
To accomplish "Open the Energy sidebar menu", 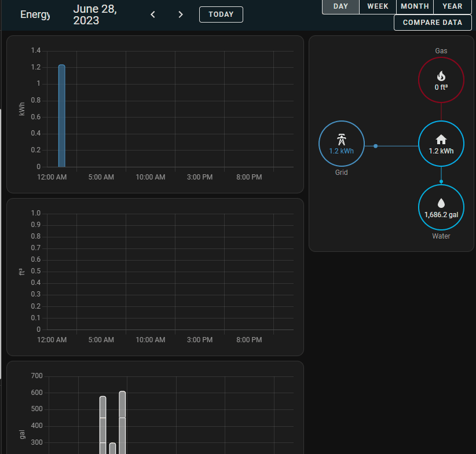I will (35, 14).
